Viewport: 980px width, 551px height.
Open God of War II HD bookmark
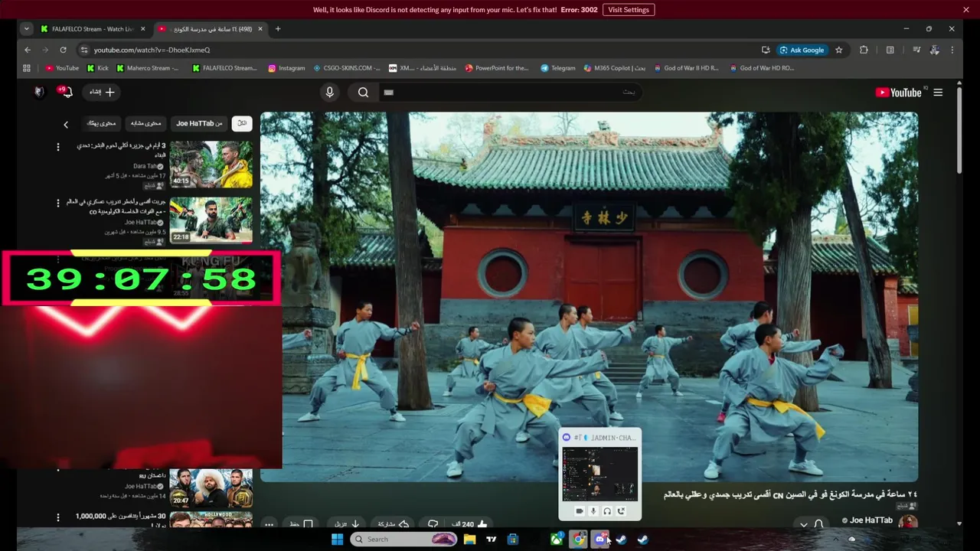click(685, 68)
